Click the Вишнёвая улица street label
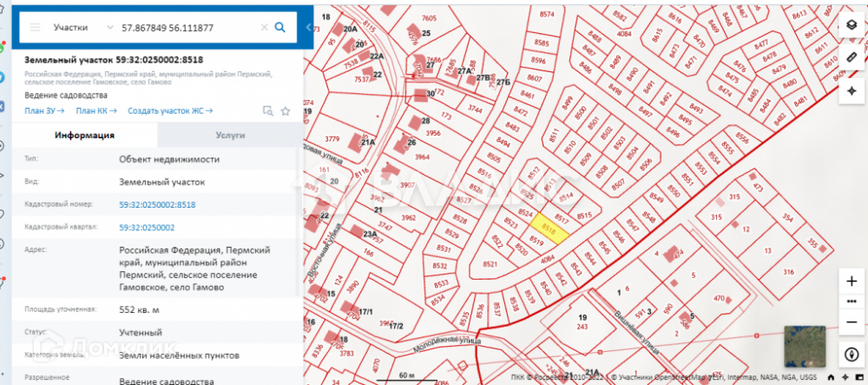 pos(635,332)
